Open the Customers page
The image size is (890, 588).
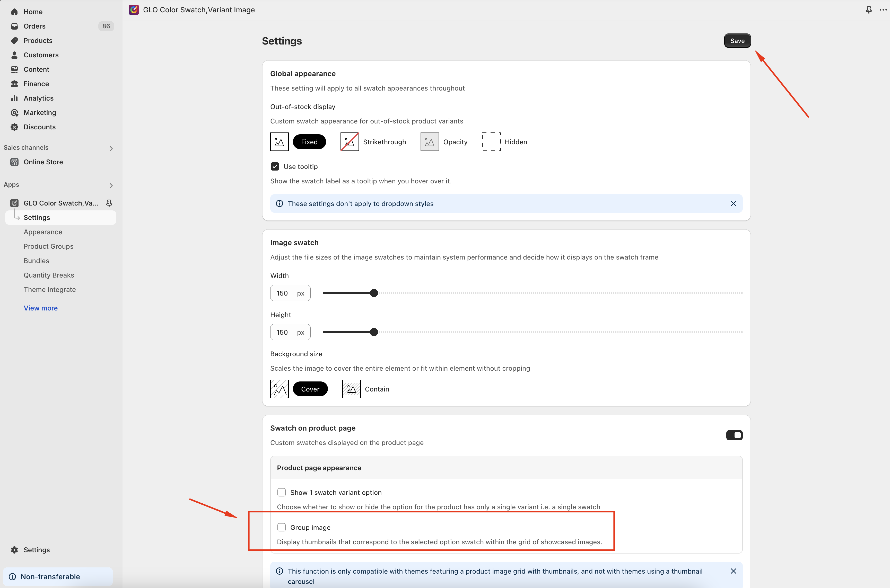tap(41, 55)
